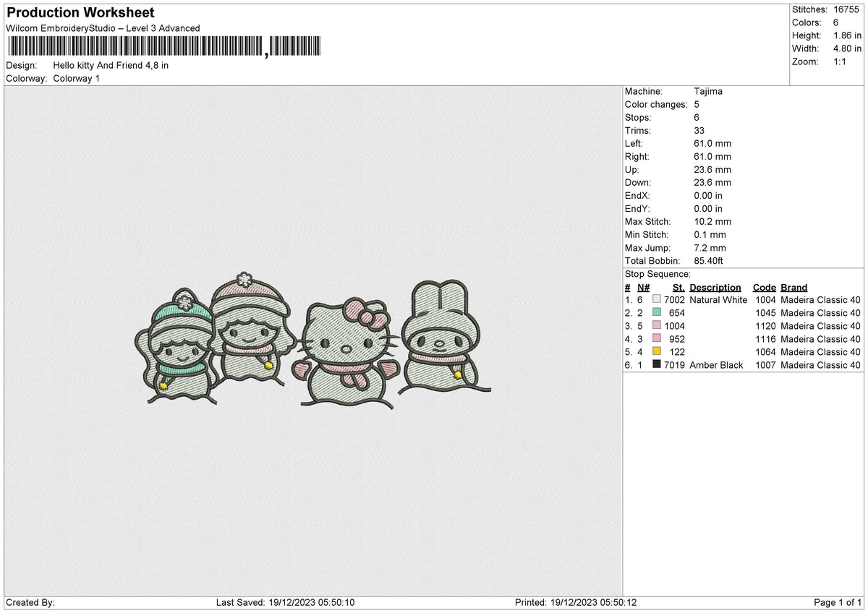Viewport: 868px width, 613px height.
Task: Click 'Wilcom EmbroideryStudio – Level 3 Advanced' text
Action: (103, 28)
